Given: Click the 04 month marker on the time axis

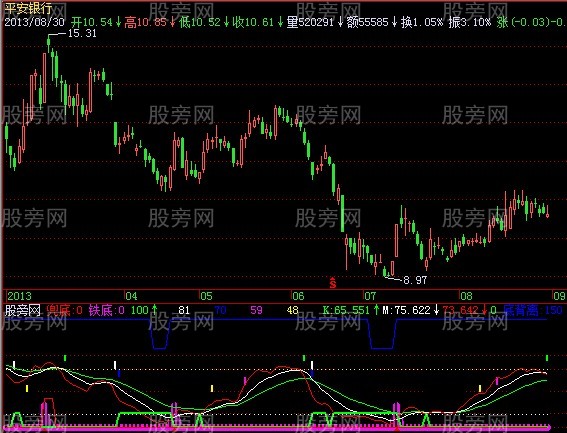Looking at the screenshot, I should (131, 296).
